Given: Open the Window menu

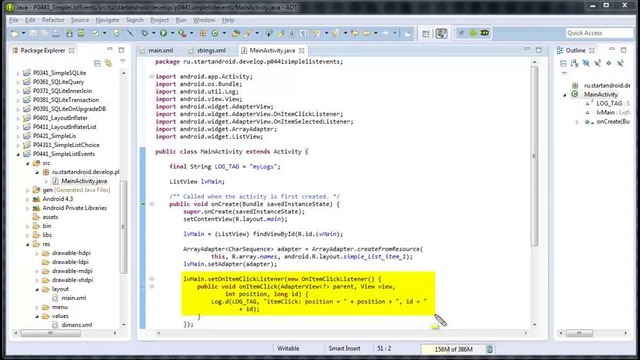Looking at the screenshot, I should click(x=204, y=20).
